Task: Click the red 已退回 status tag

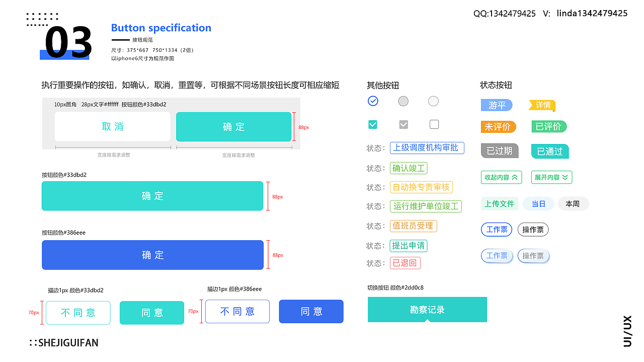Action: (x=405, y=263)
